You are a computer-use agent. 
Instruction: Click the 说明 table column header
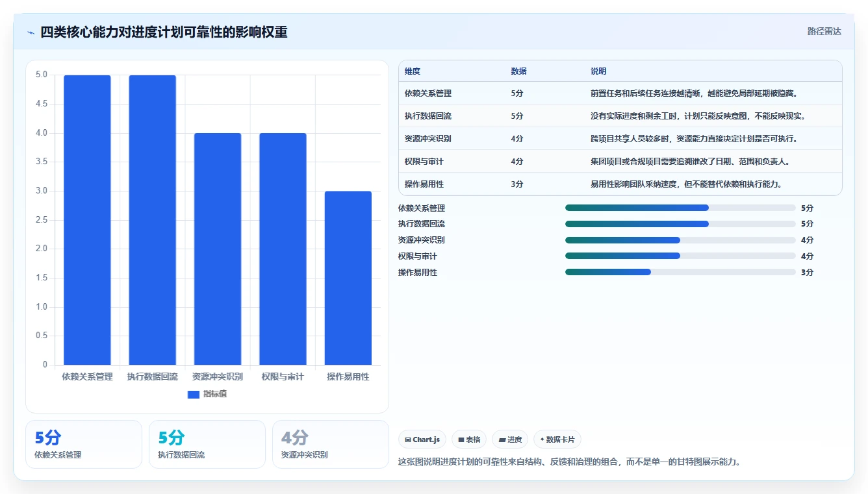pyautogui.click(x=598, y=71)
